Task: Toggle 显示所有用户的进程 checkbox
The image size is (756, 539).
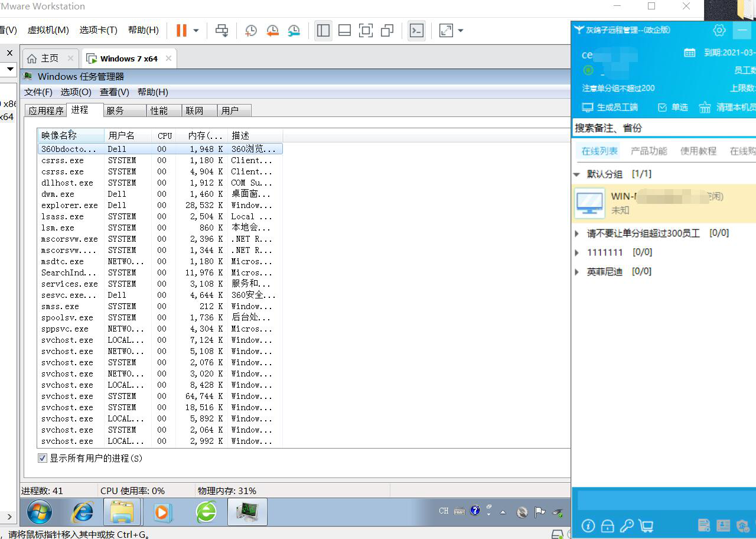Action: tap(43, 458)
